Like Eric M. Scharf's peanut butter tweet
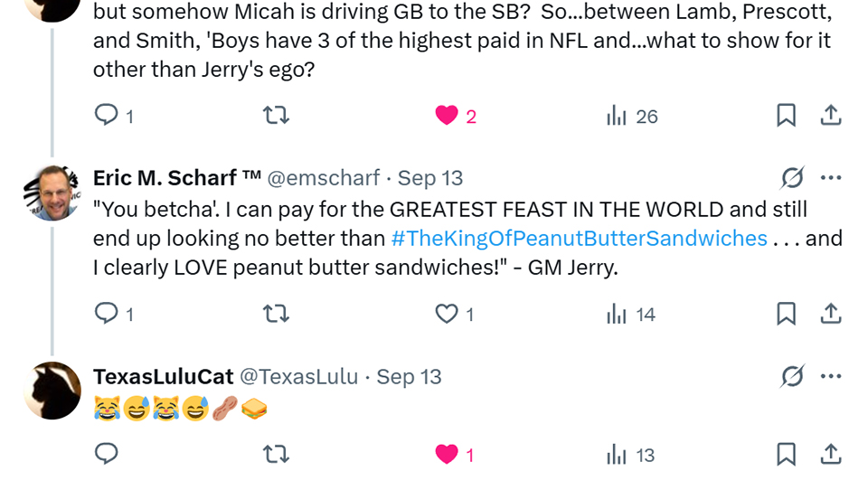 click(x=447, y=314)
